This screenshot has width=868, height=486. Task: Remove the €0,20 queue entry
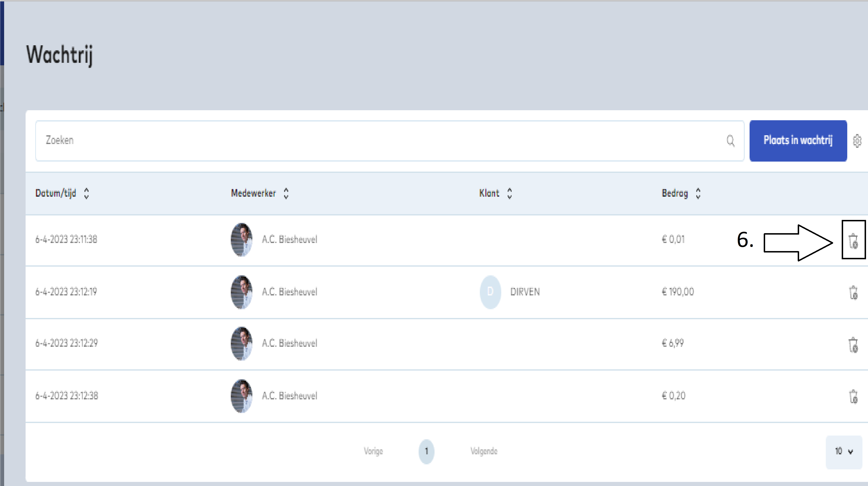point(853,396)
